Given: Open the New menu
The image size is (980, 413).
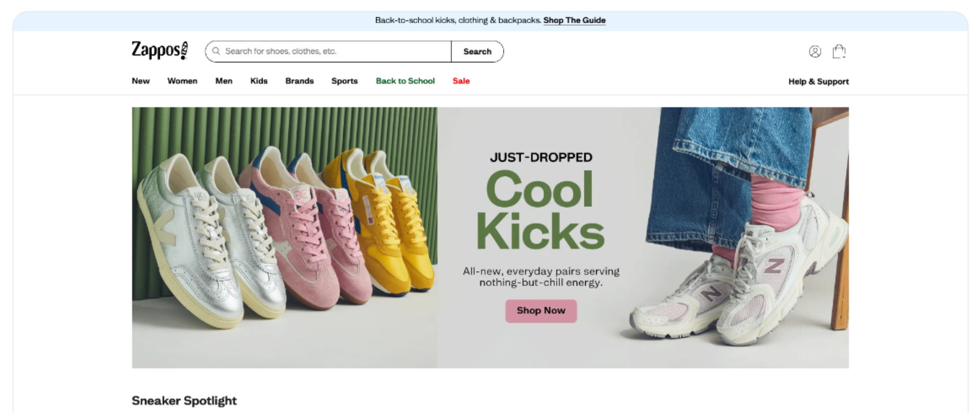Looking at the screenshot, I should pos(140,81).
